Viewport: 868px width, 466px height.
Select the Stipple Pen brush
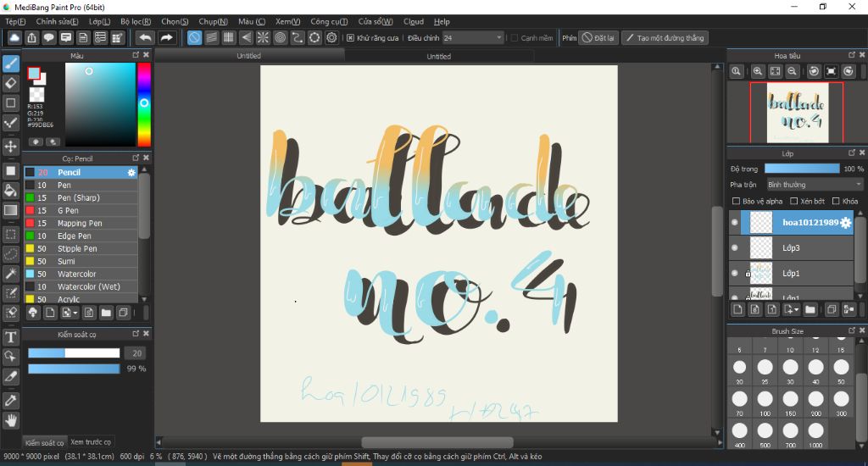coord(81,248)
